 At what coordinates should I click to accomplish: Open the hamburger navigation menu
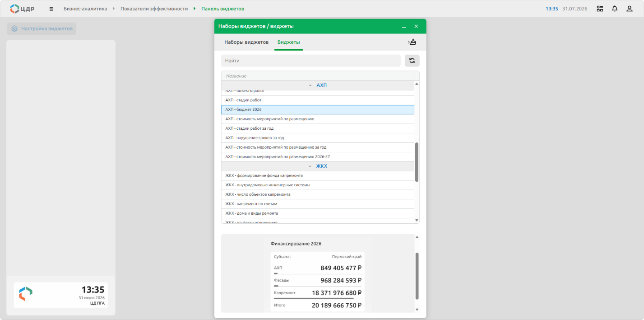[51, 9]
